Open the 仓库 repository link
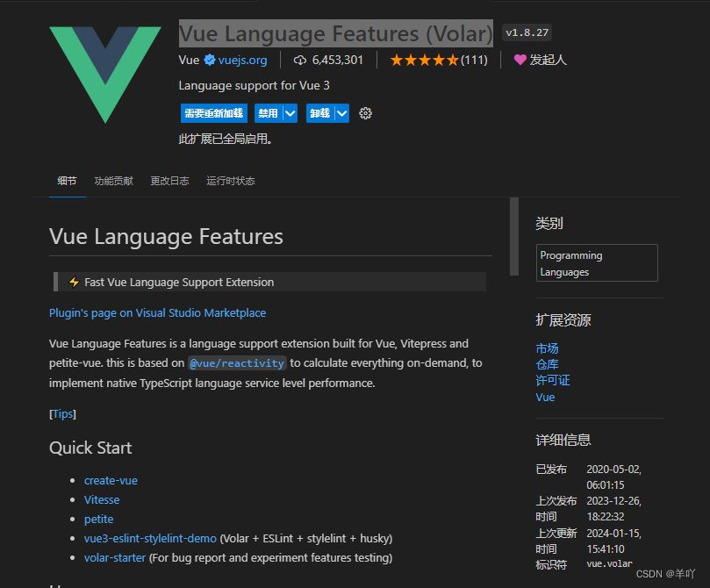 click(546, 364)
